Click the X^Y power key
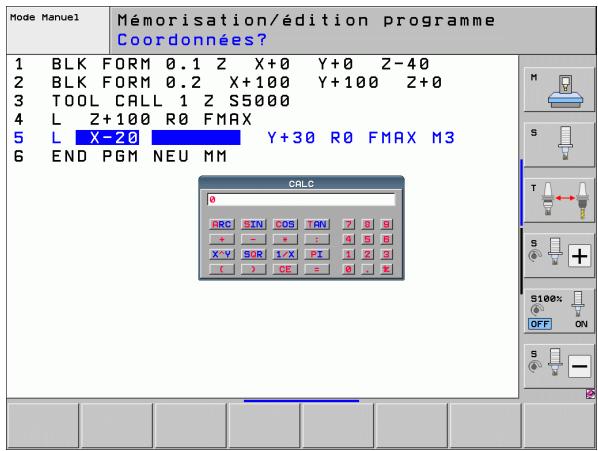 coord(221,254)
